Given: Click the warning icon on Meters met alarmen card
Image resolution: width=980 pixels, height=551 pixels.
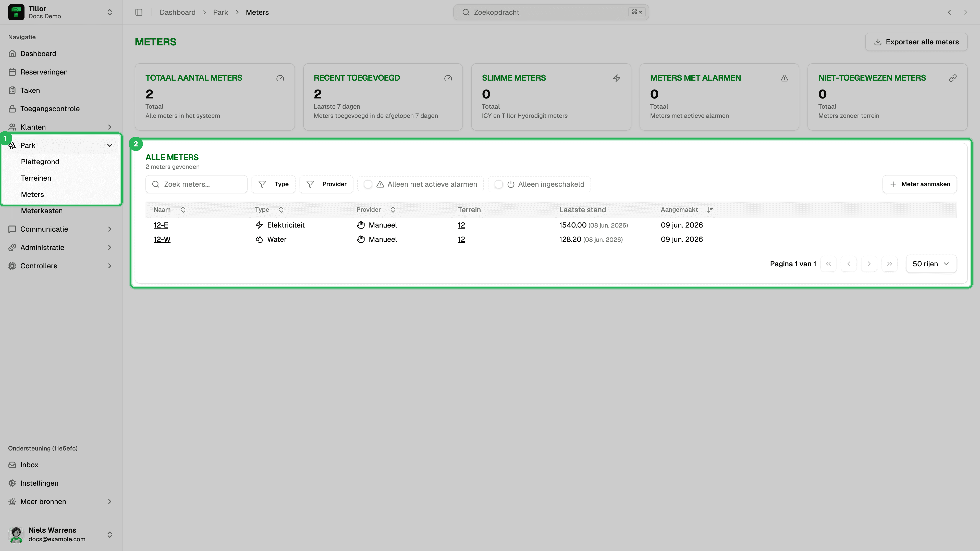Looking at the screenshot, I should point(785,78).
